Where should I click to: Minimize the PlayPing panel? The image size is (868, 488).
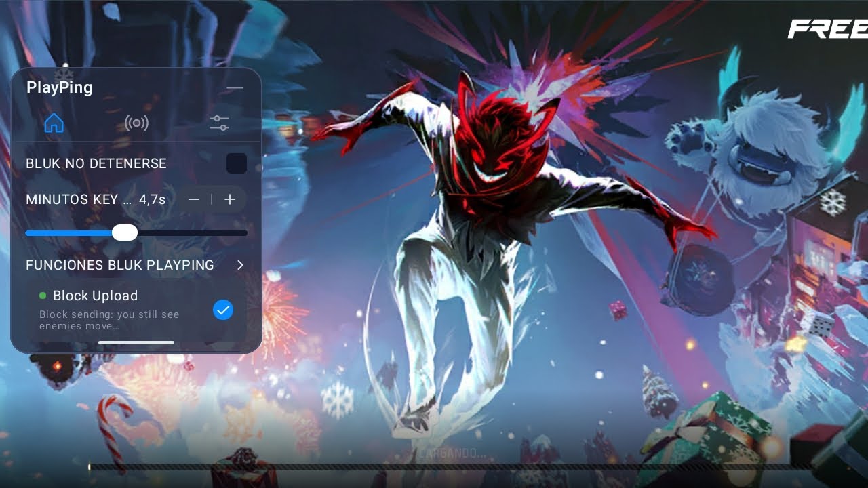pyautogui.click(x=235, y=88)
